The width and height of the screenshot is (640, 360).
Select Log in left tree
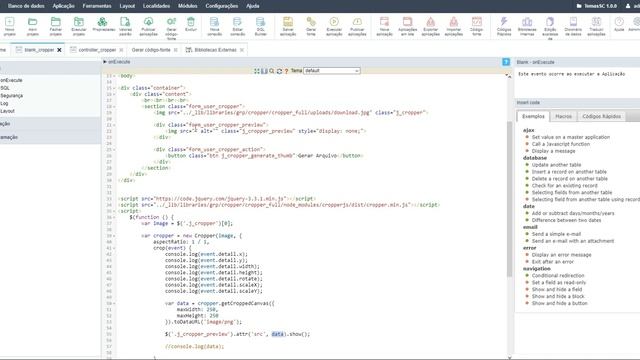click(4, 103)
